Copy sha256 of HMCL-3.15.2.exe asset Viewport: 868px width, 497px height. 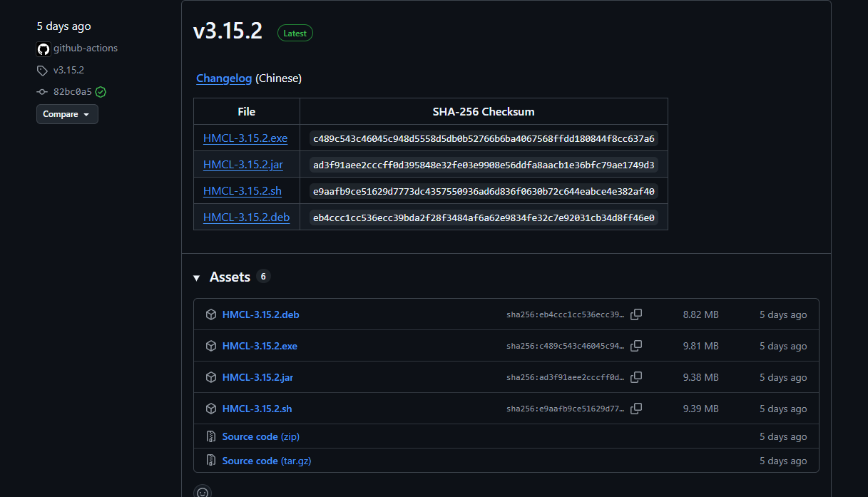pyautogui.click(x=636, y=346)
